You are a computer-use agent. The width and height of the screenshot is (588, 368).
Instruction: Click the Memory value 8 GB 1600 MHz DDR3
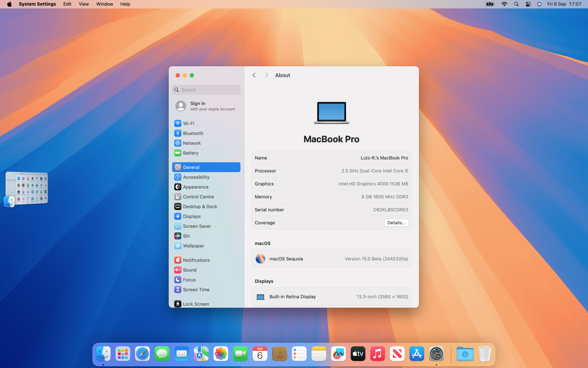pyautogui.click(x=385, y=197)
